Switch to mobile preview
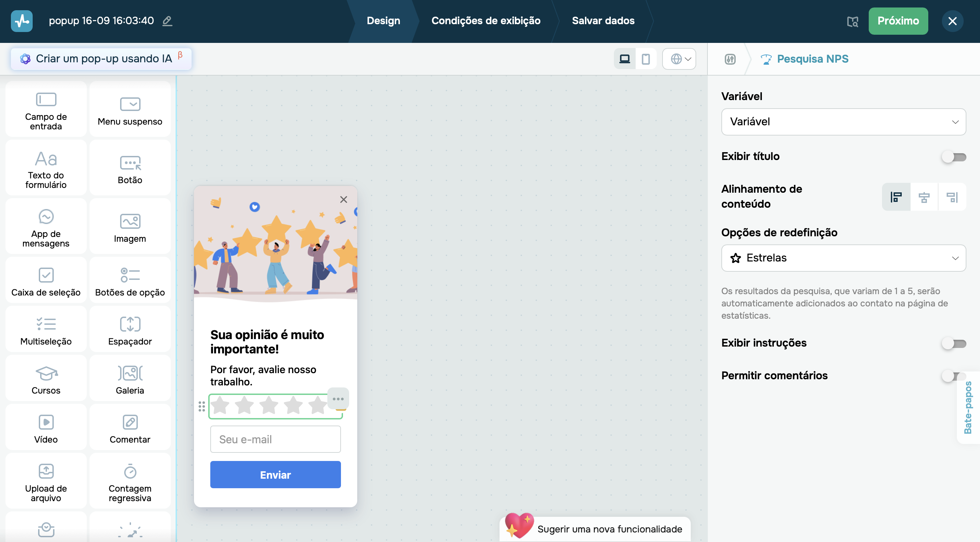 coord(646,59)
